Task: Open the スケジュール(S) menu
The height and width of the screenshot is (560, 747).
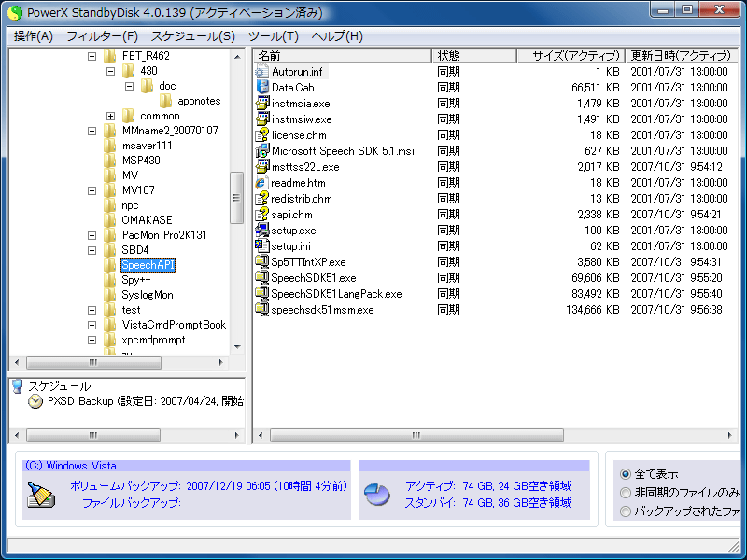Action: tap(193, 36)
